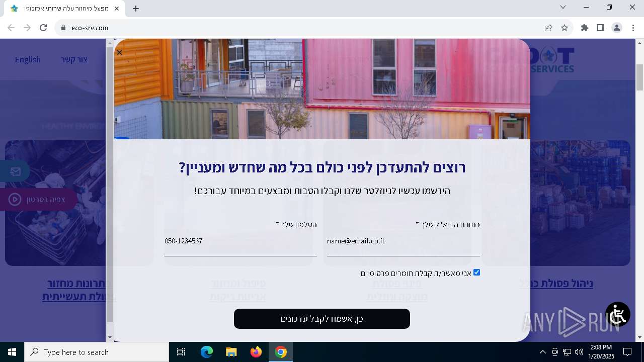Image resolution: width=644 pixels, height=362 pixels.
Task: View site information lock icon
Action: click(63, 28)
